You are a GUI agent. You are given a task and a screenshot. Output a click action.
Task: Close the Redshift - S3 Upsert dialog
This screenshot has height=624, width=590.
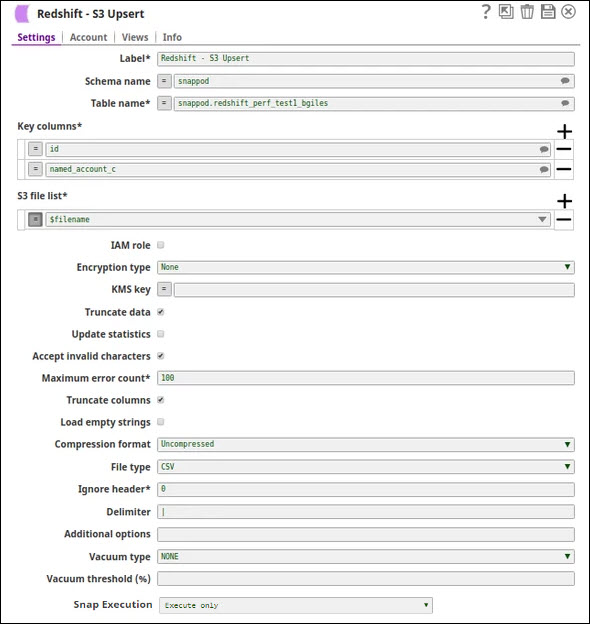click(568, 12)
